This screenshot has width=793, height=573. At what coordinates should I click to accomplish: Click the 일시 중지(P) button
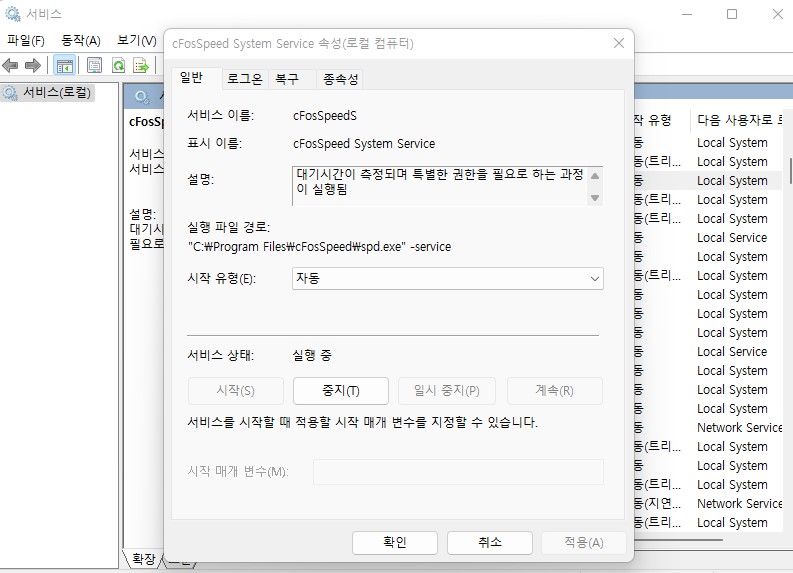(x=447, y=390)
